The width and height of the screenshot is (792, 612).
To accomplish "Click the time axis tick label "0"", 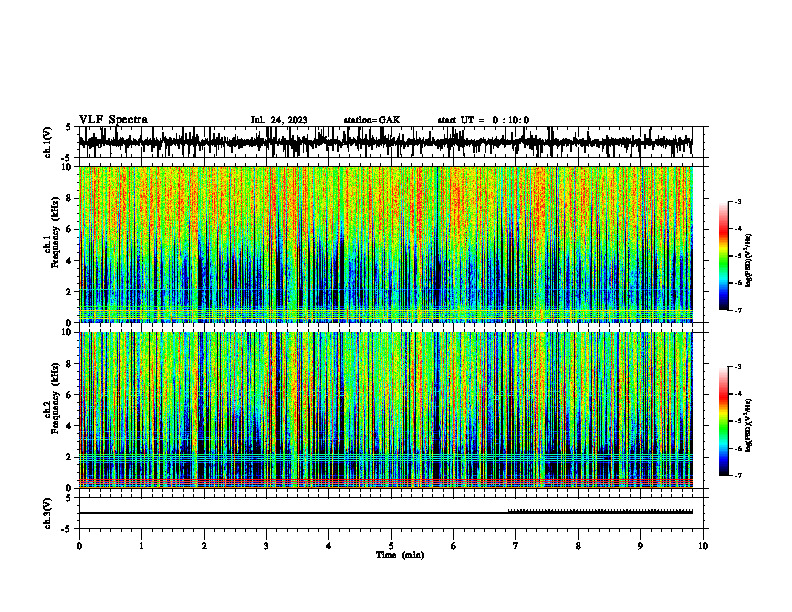I will pyautogui.click(x=79, y=546).
